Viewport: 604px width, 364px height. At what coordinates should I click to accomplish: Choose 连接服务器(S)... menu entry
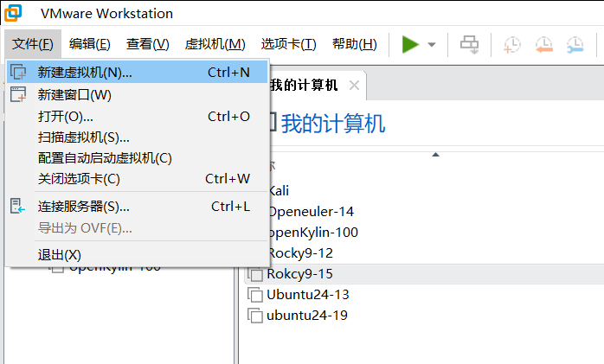coord(137,207)
